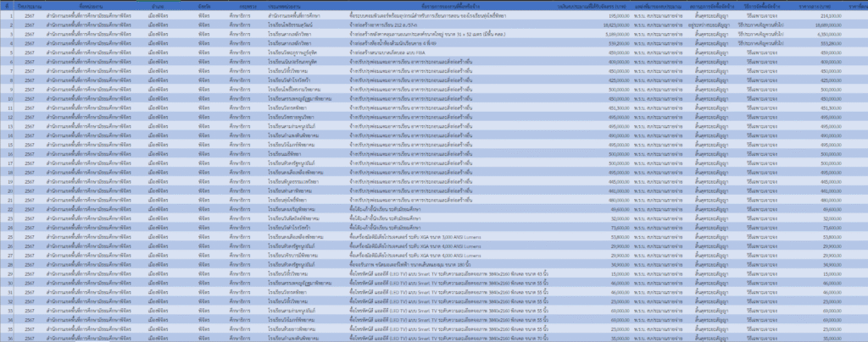The image size is (868, 342).
Task: Click the row number 10 cell
Action: coord(8,98)
